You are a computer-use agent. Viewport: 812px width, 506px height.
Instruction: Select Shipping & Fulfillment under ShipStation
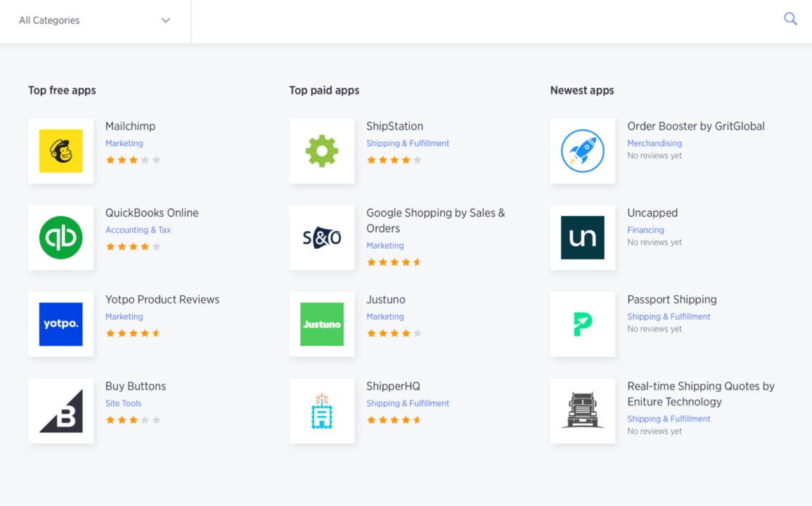tap(408, 143)
